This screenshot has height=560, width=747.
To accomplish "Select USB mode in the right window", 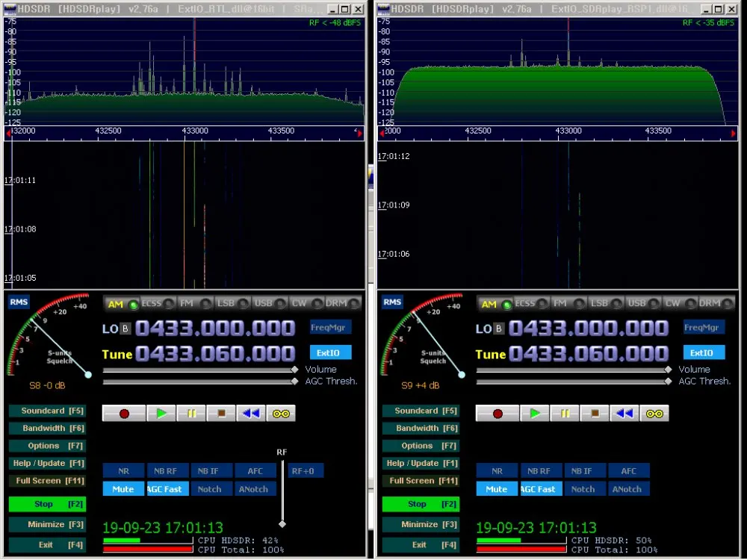I will point(642,303).
